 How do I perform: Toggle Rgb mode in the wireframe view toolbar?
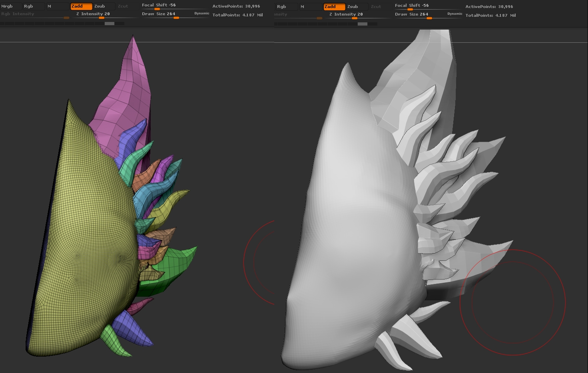33,6
